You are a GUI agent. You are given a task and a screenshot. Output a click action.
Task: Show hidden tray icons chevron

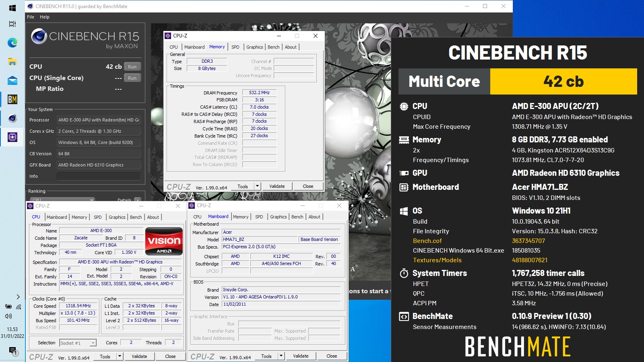point(18,297)
